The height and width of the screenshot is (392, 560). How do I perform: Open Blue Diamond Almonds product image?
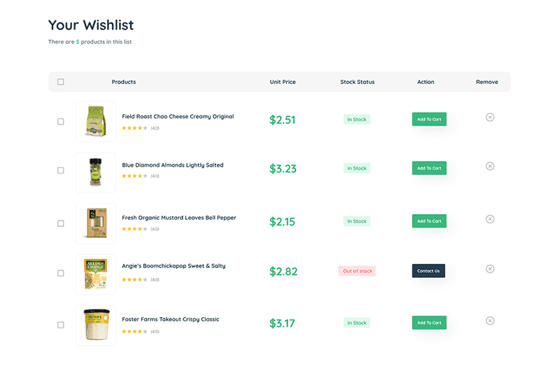[x=96, y=172]
